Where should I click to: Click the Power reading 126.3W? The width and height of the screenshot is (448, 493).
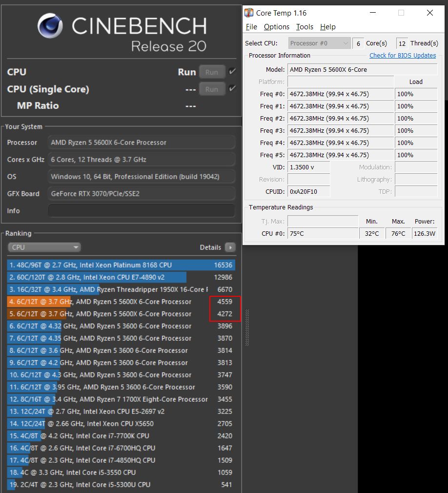pos(425,234)
